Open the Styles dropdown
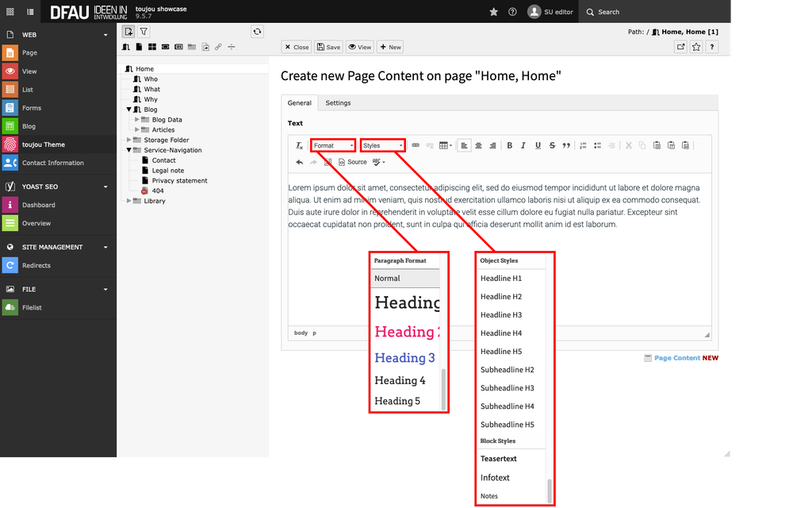Viewport: 812px width, 508px height. pyautogui.click(x=382, y=145)
